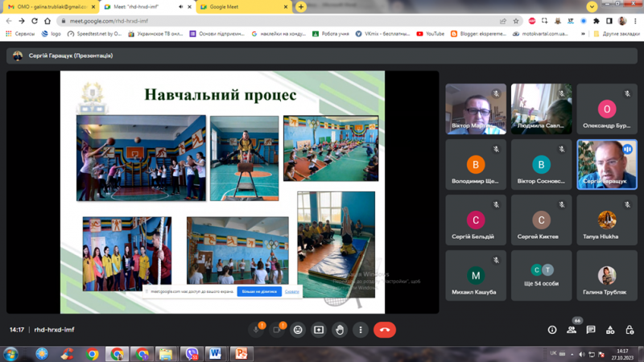Select Людмила Савл participant tile
Image resolution: width=644 pixels, height=362 pixels.
point(541,109)
